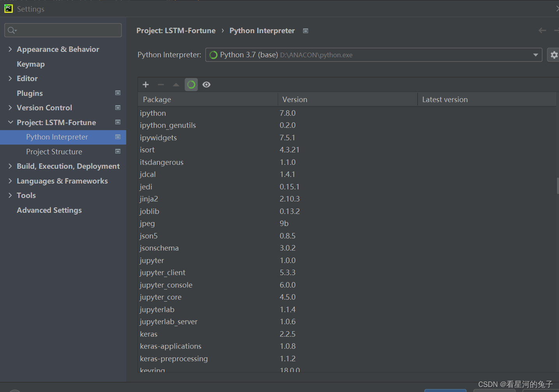Toggle the Conda package manager icon
Viewport: 559px width, 392px height.
click(x=191, y=85)
